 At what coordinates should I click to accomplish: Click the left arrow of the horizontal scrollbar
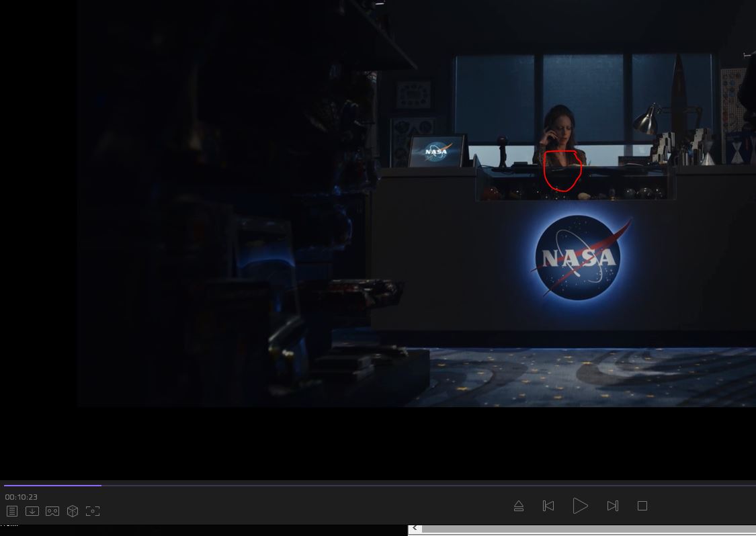(x=415, y=529)
